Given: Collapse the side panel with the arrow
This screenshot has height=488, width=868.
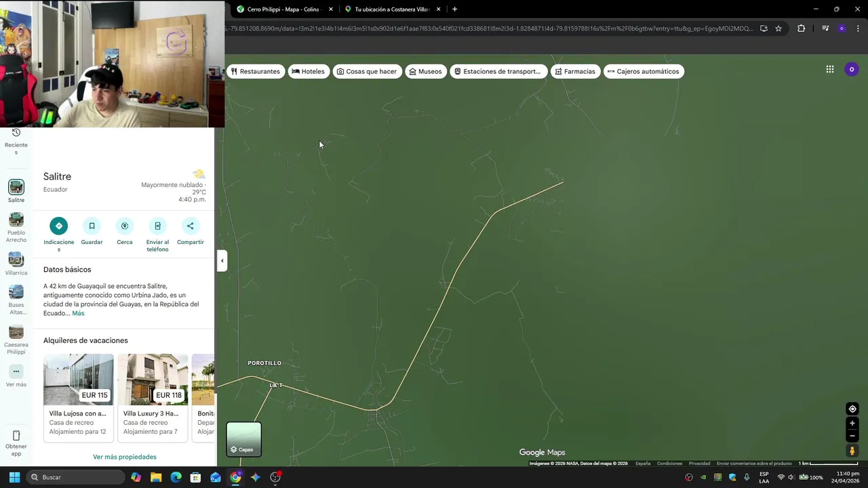Looking at the screenshot, I should pyautogui.click(x=222, y=260).
